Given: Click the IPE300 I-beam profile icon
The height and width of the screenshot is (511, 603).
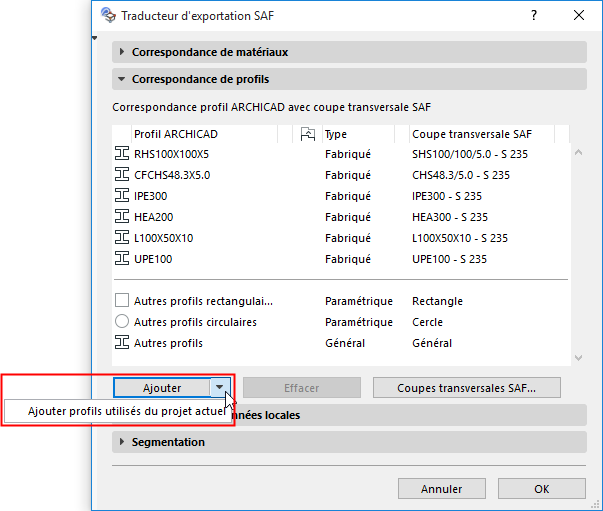Looking at the screenshot, I should pyautogui.click(x=122, y=196).
